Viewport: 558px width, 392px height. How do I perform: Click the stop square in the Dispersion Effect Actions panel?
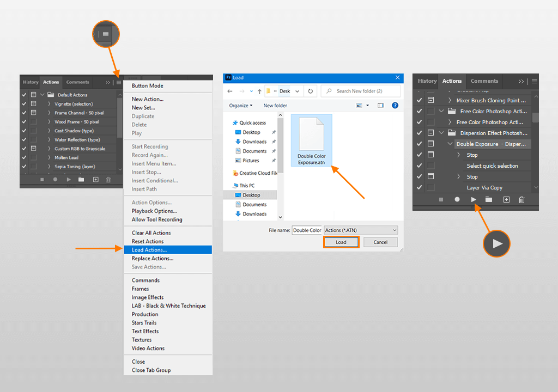441,200
